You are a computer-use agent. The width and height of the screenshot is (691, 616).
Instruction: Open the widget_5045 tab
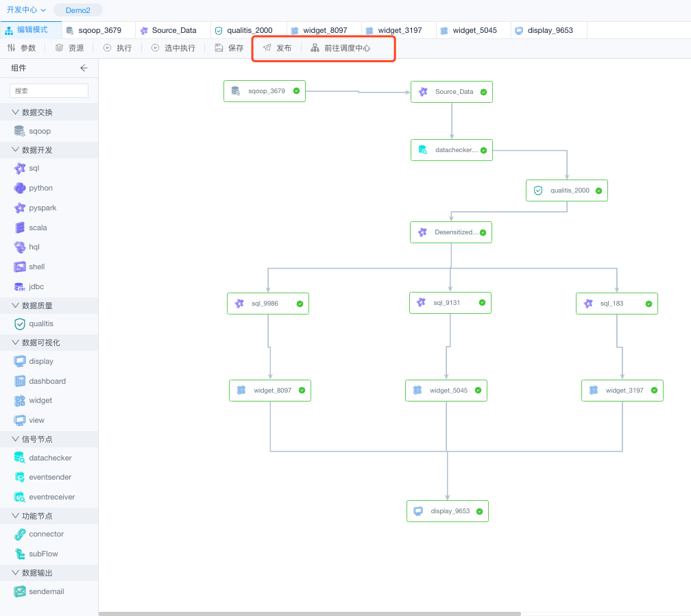click(474, 30)
